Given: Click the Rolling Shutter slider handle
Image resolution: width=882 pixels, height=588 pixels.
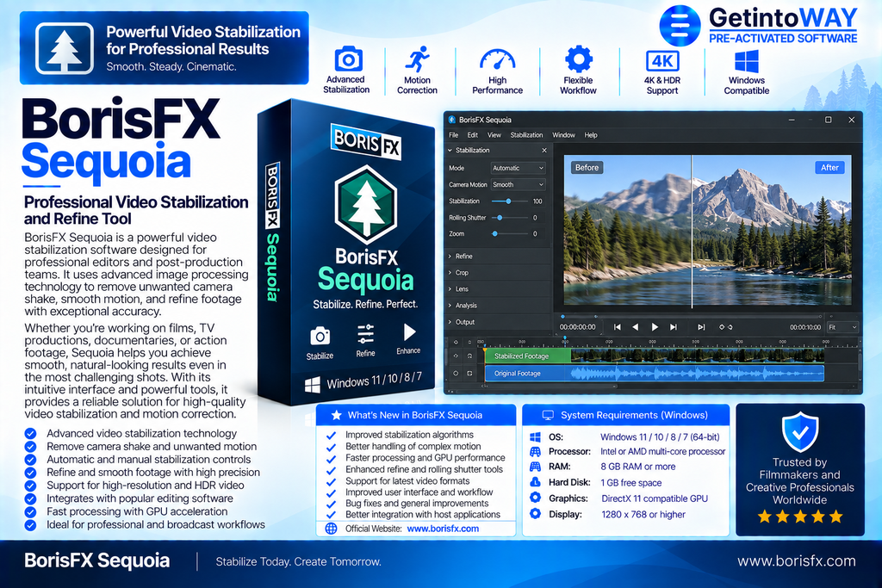Looking at the screenshot, I should pyautogui.click(x=500, y=218).
